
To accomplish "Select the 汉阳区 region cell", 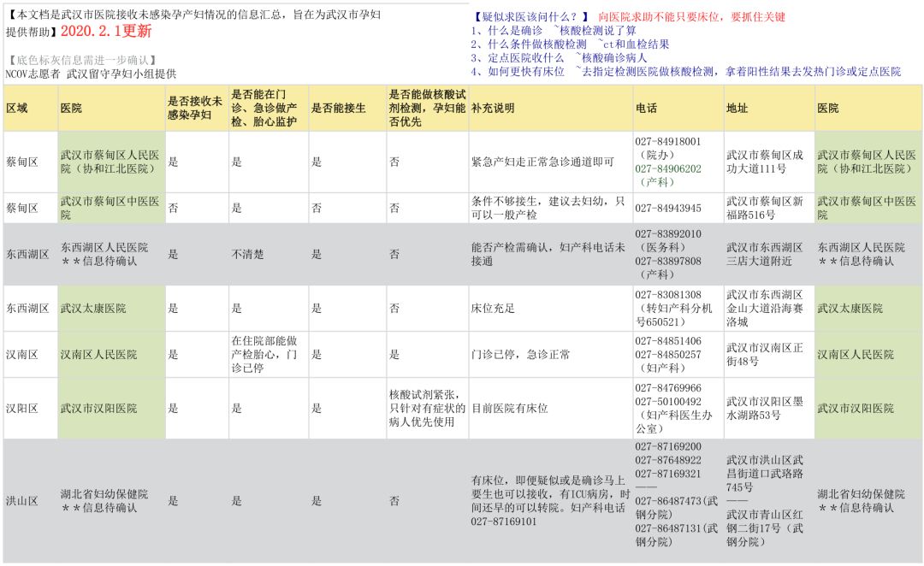I will [x=31, y=409].
